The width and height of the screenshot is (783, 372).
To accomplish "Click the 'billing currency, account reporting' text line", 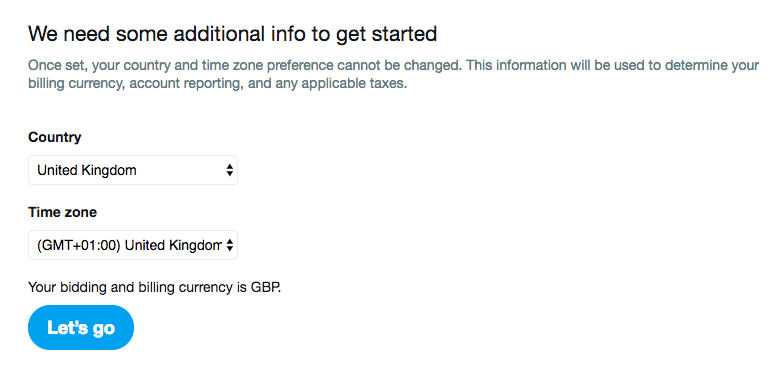I will click(218, 83).
